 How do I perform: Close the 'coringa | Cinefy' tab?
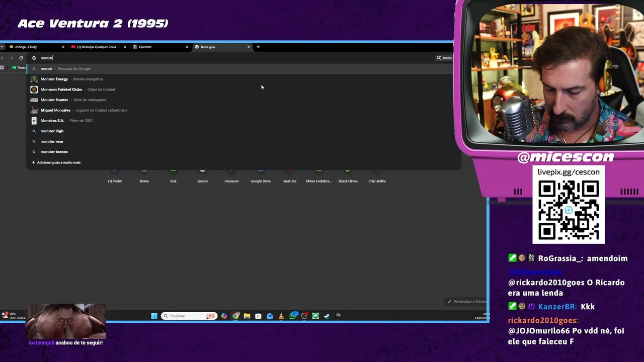[x=63, y=47]
